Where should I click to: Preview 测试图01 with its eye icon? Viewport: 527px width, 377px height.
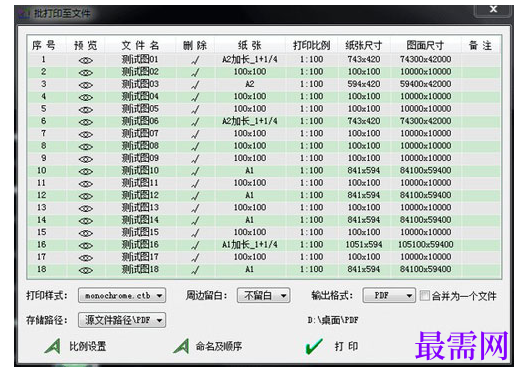(86, 60)
